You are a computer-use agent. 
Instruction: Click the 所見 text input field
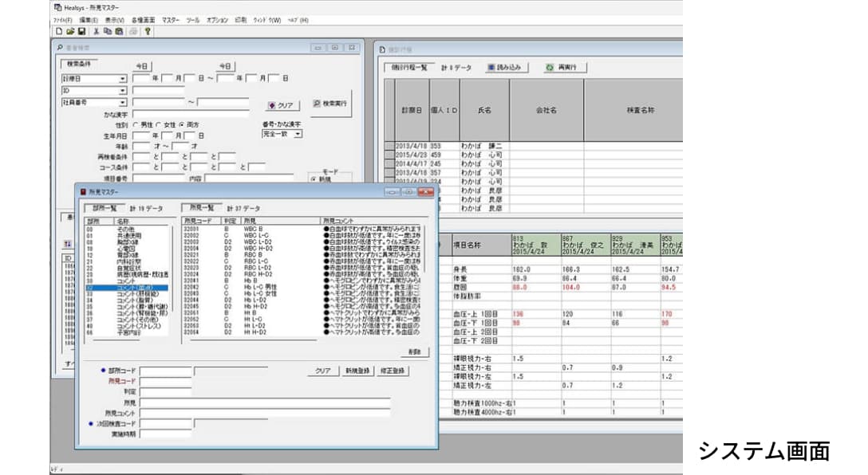tap(265, 402)
